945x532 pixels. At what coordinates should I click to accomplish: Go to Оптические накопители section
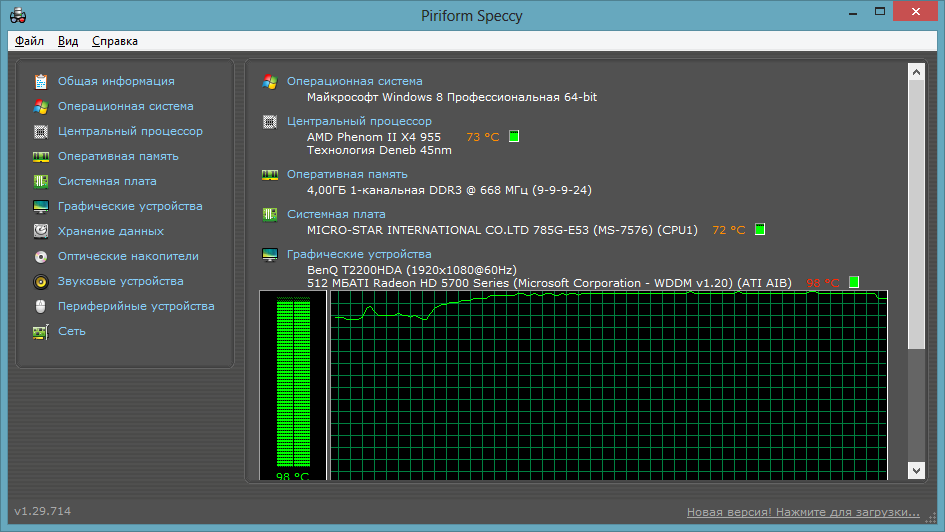click(x=128, y=256)
